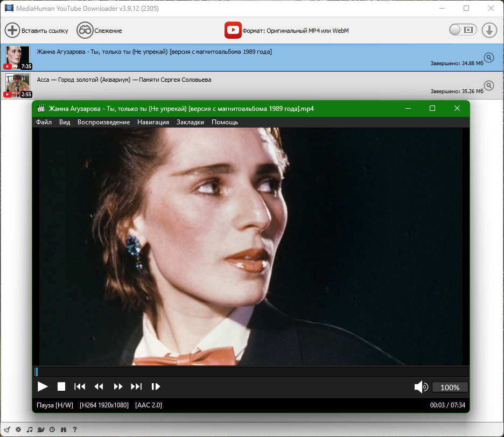Skip to next track in player
Screen dimensions: 504x437
136,386
